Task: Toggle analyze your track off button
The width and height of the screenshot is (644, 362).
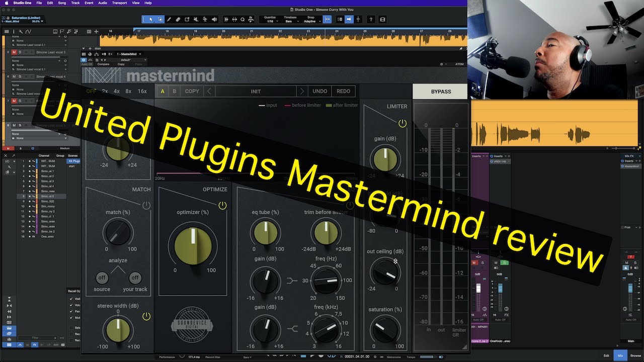Action: [x=135, y=278]
